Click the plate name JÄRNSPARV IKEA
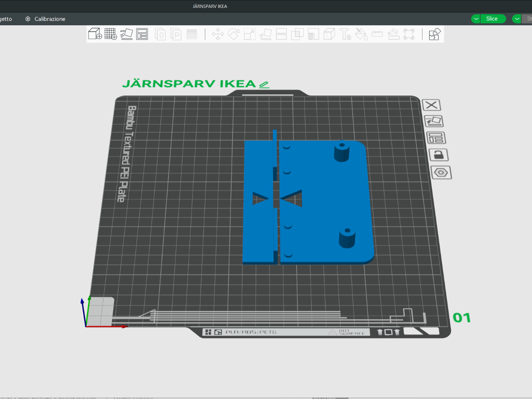This screenshot has width=532, height=399. point(189,84)
